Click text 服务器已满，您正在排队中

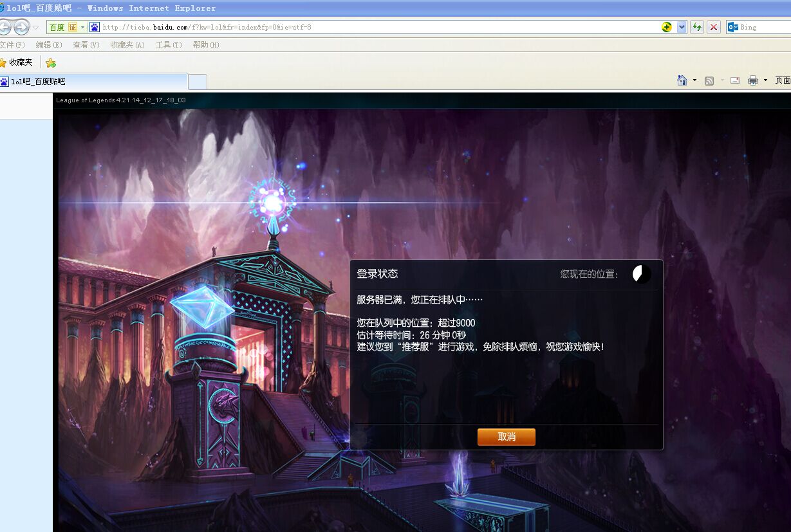(420, 299)
